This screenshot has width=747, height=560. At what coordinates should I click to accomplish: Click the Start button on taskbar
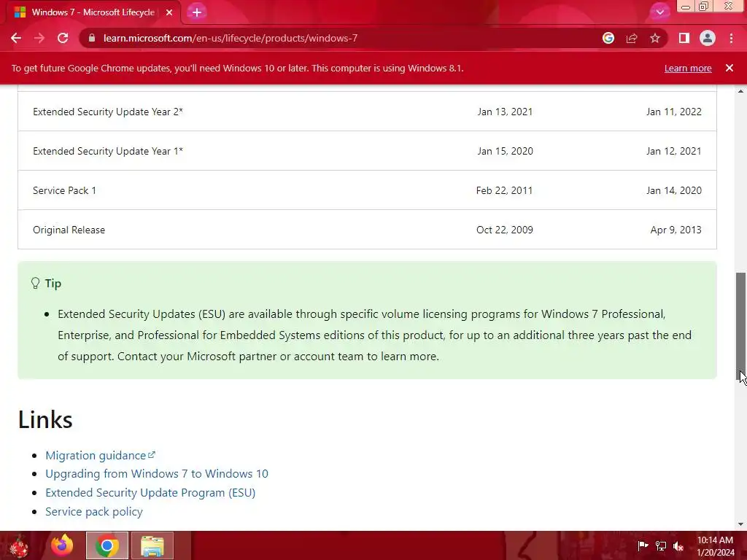click(x=19, y=545)
